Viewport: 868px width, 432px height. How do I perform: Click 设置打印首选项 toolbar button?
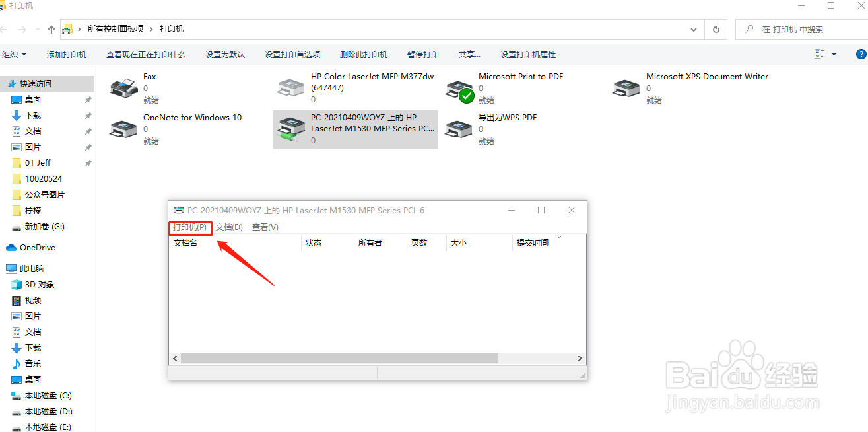click(292, 54)
